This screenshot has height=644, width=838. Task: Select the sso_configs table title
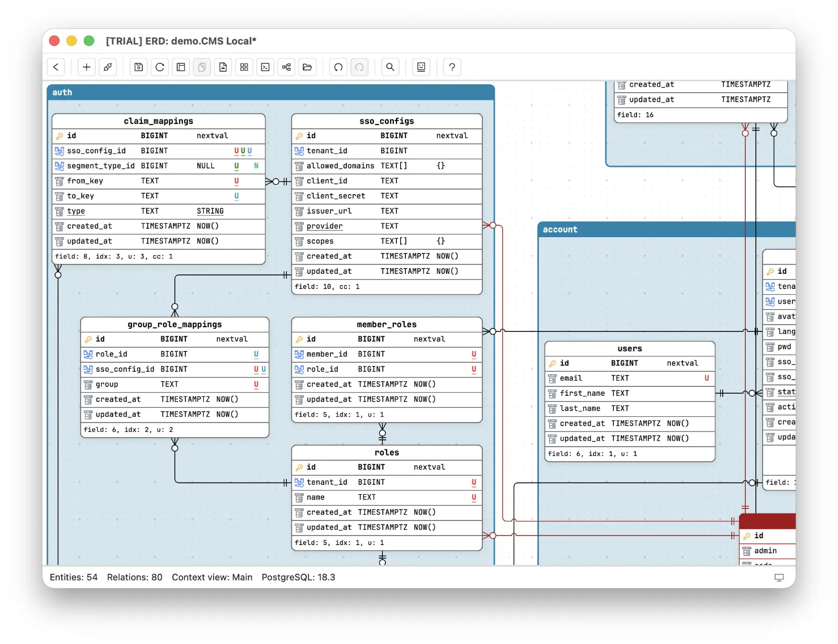tap(387, 121)
